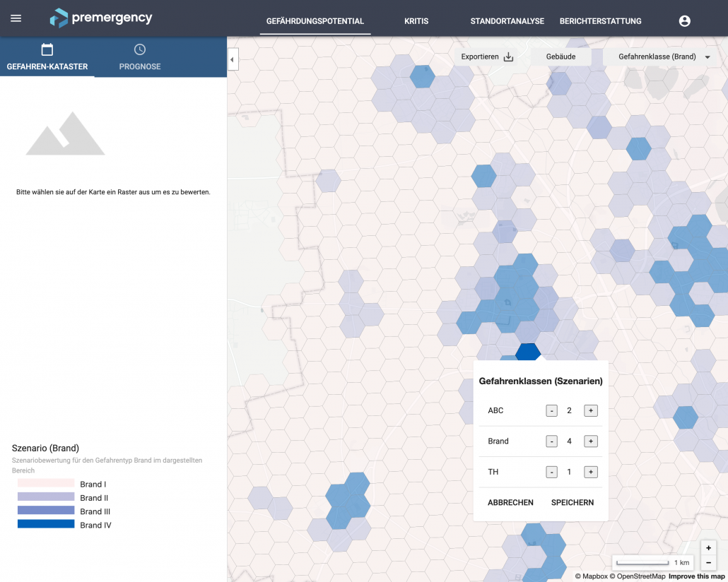Open Berichterstattung navigation tab

(x=600, y=21)
